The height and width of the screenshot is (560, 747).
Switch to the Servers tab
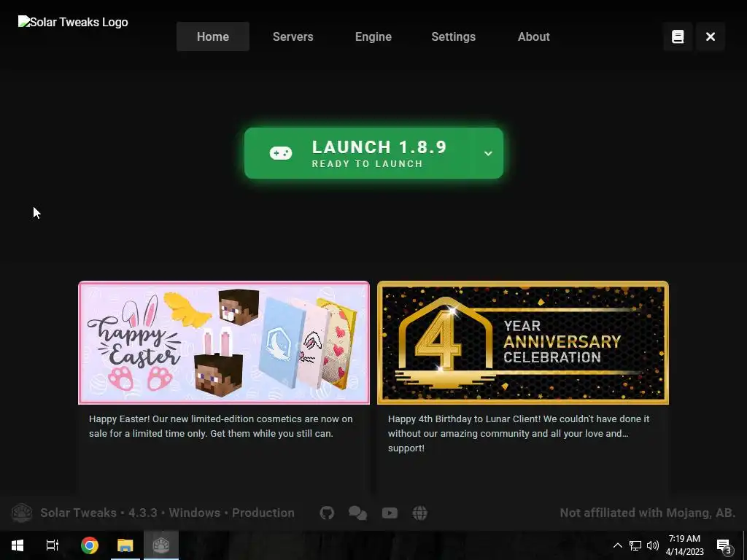pyautogui.click(x=293, y=36)
